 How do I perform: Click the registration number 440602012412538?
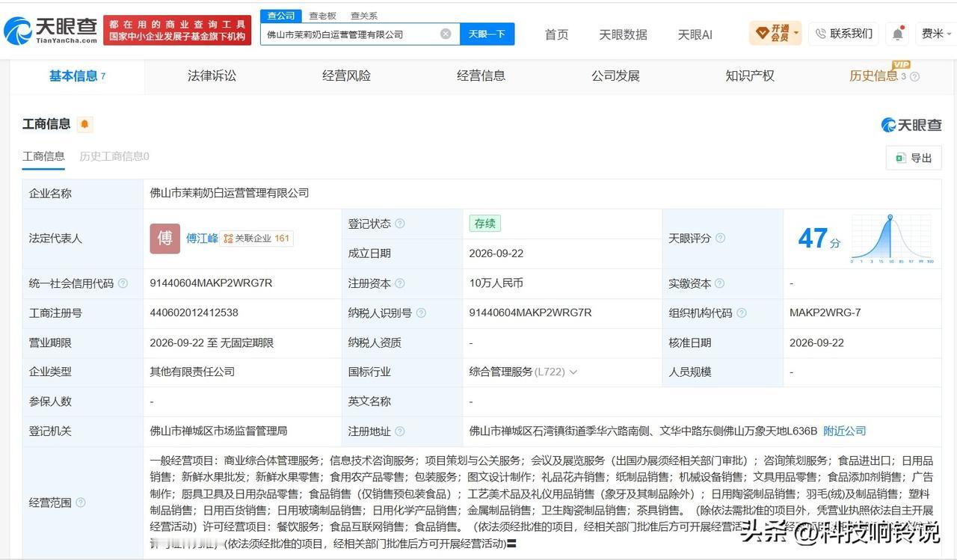[x=194, y=313]
